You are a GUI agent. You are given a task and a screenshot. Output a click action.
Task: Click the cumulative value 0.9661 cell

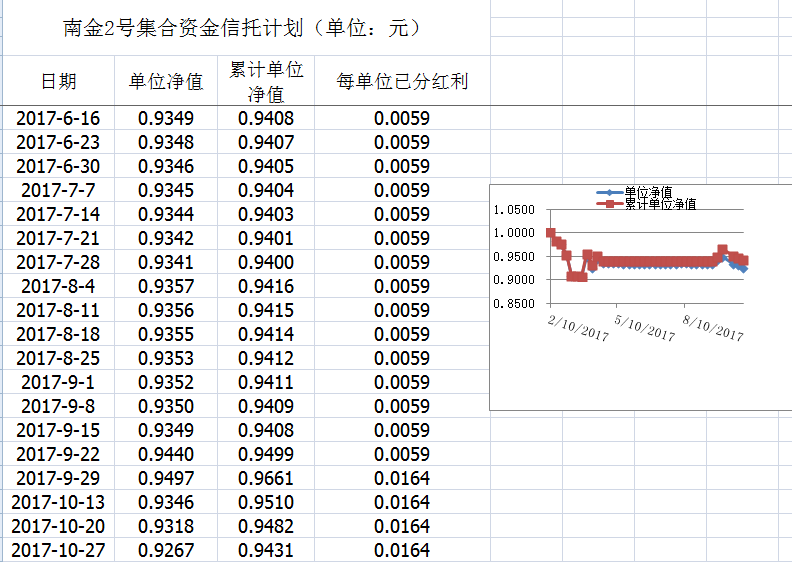tap(266, 479)
